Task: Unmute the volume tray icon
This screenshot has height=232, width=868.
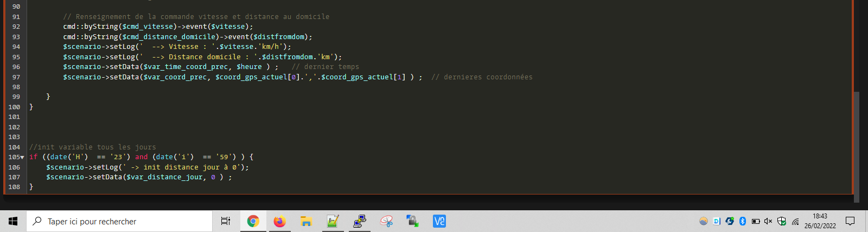Action: (768, 221)
